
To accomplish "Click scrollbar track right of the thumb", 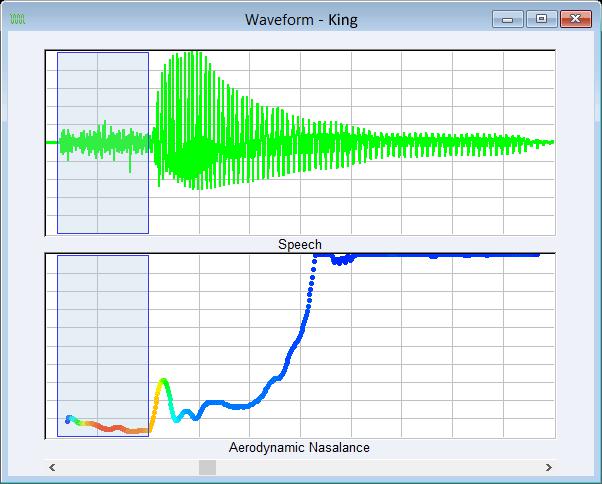I will coord(380,467).
